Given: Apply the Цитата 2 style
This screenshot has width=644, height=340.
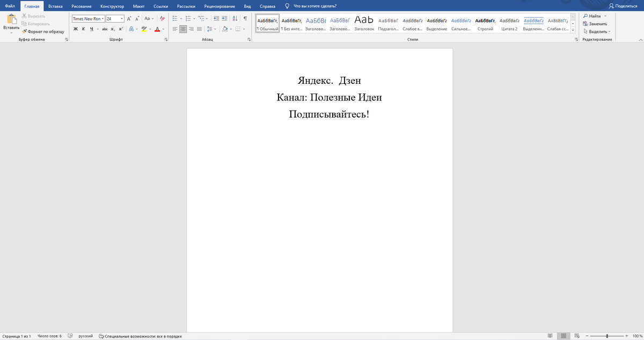Looking at the screenshot, I should pos(509,24).
